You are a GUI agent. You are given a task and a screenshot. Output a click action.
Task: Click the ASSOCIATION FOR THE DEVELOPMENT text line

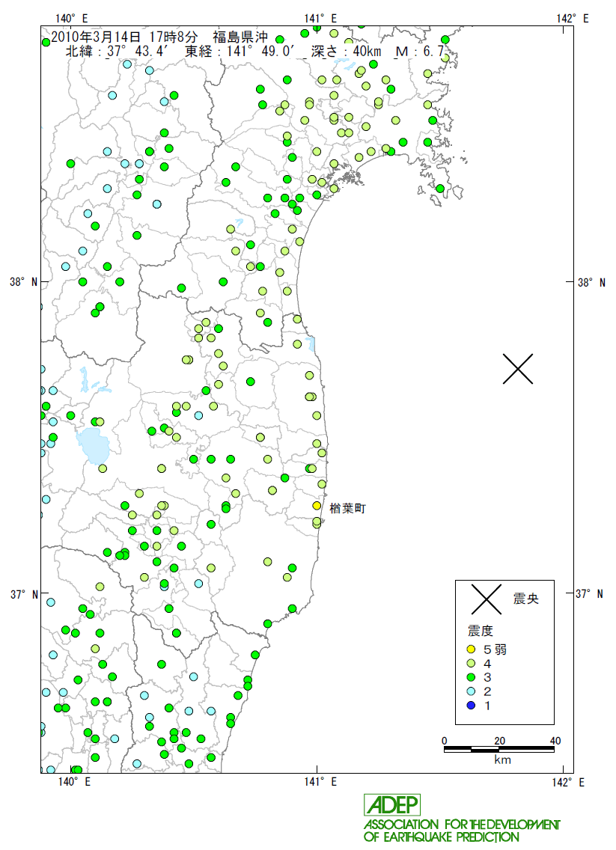pyautogui.click(x=462, y=825)
